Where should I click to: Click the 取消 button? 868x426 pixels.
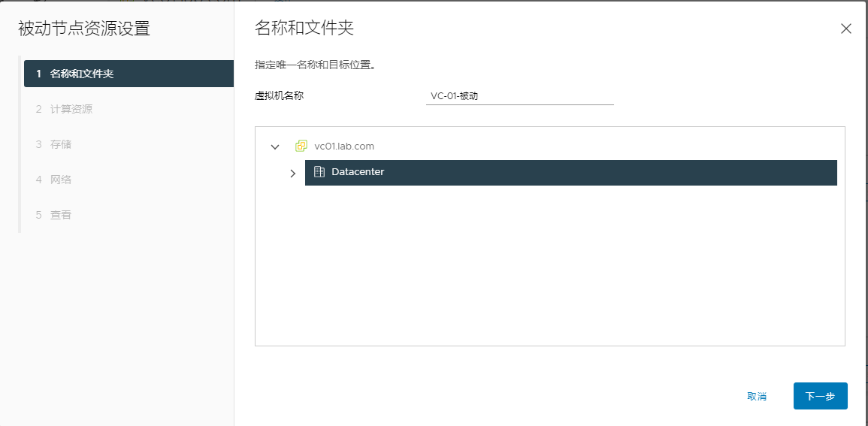coord(757,396)
